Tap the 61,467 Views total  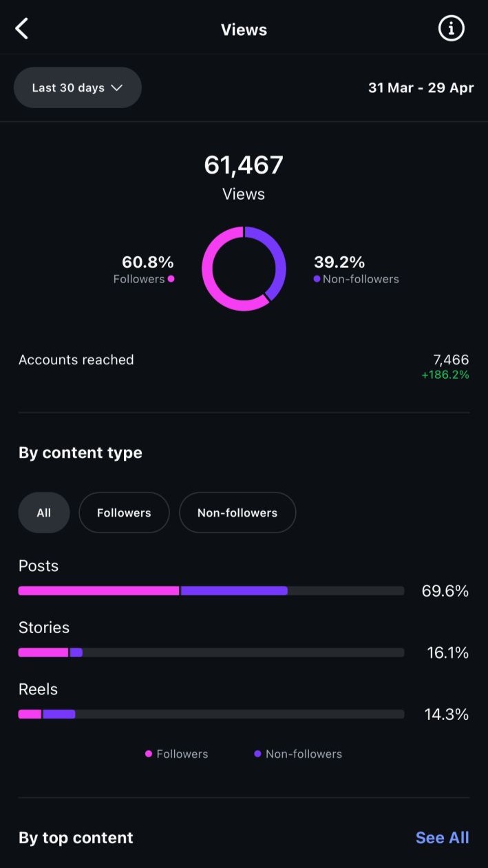(244, 165)
